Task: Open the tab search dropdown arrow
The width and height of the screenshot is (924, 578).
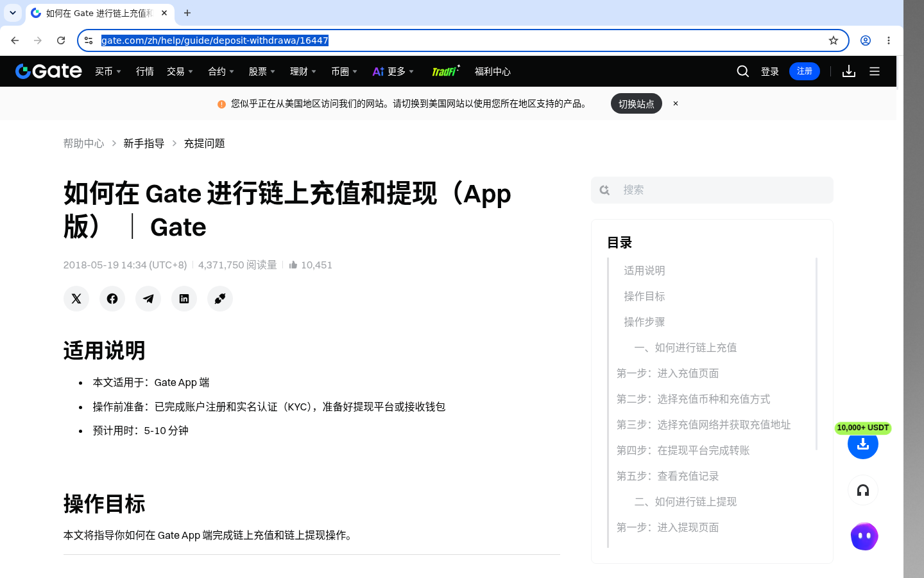Action: [x=12, y=13]
